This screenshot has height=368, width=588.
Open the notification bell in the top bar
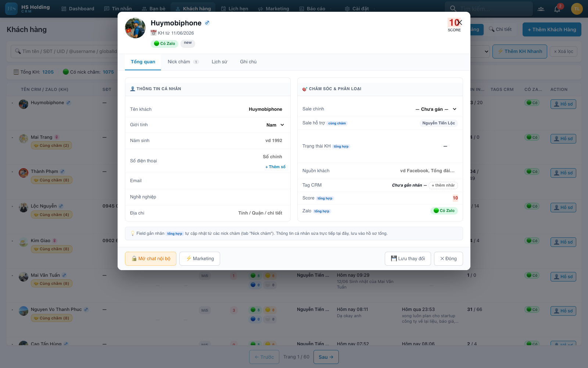(x=557, y=9)
